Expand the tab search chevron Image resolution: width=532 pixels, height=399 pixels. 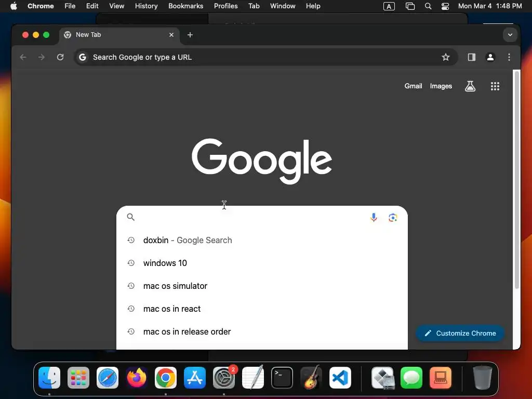[510, 35]
